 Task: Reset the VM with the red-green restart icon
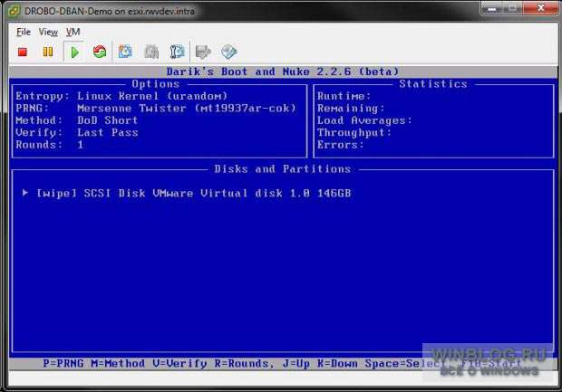[100, 52]
